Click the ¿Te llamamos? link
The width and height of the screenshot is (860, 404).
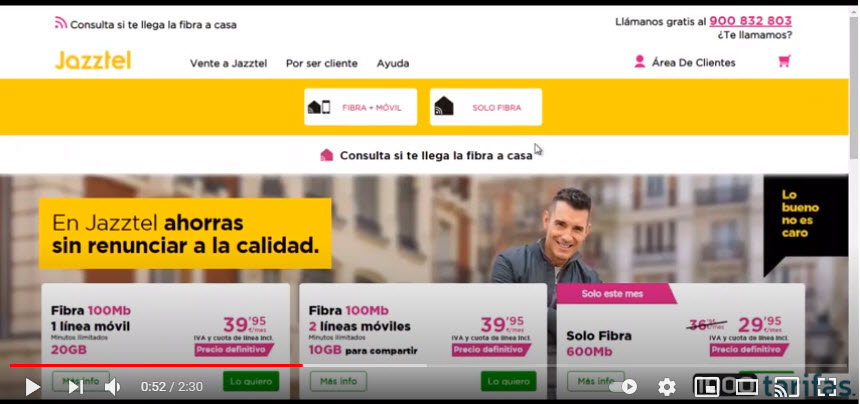tap(755, 35)
